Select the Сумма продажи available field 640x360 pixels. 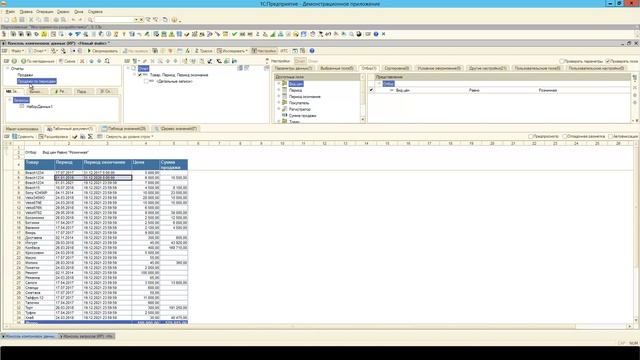click(x=302, y=116)
